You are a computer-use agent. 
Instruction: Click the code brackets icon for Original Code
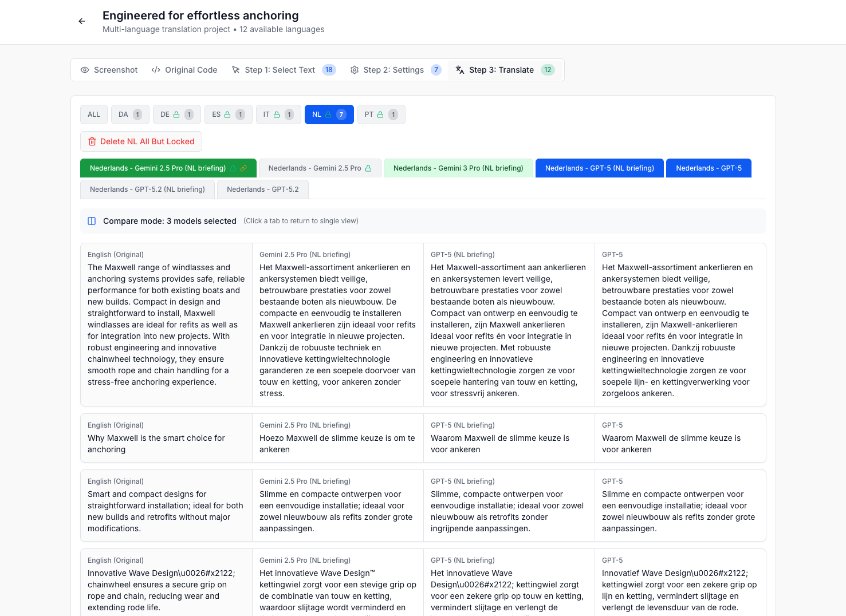pyautogui.click(x=156, y=70)
